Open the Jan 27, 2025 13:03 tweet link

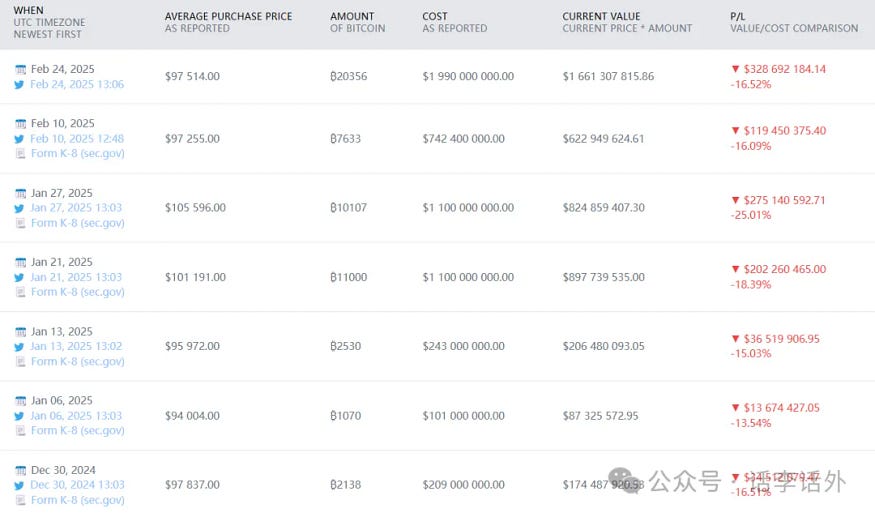point(76,208)
